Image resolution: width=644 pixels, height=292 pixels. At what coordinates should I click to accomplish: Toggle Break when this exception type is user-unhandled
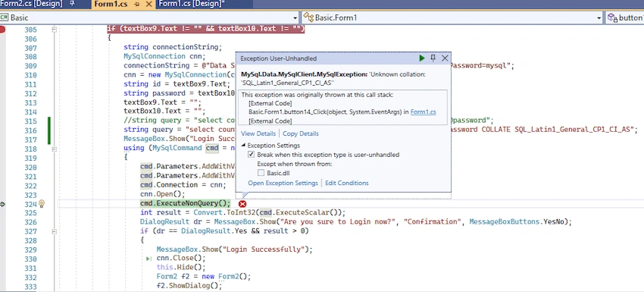(x=251, y=155)
